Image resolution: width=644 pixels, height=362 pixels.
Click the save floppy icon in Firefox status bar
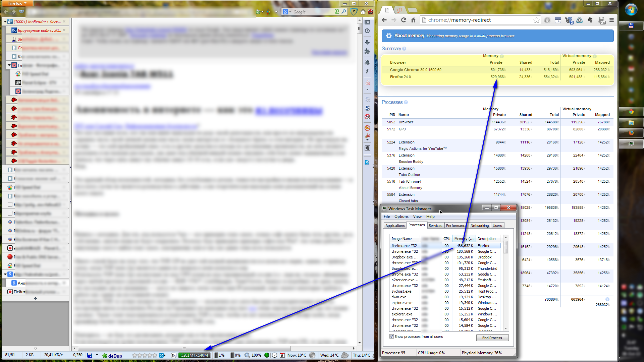tap(90, 355)
